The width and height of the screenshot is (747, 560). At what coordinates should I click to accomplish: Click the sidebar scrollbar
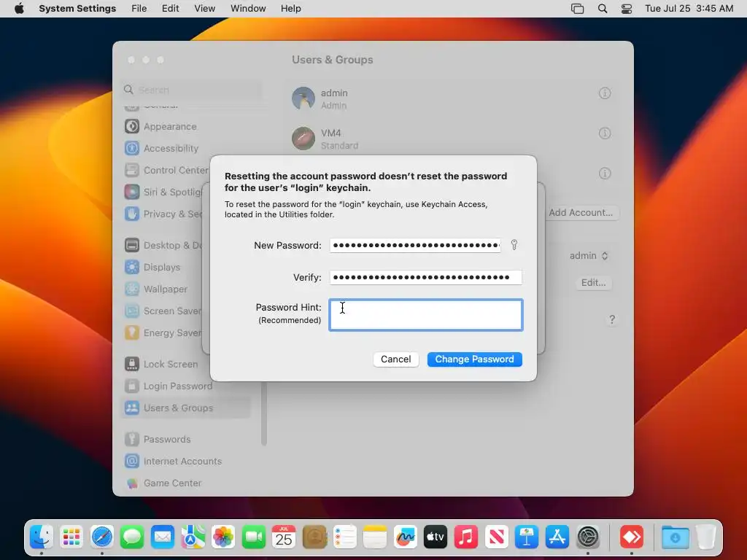(264, 414)
